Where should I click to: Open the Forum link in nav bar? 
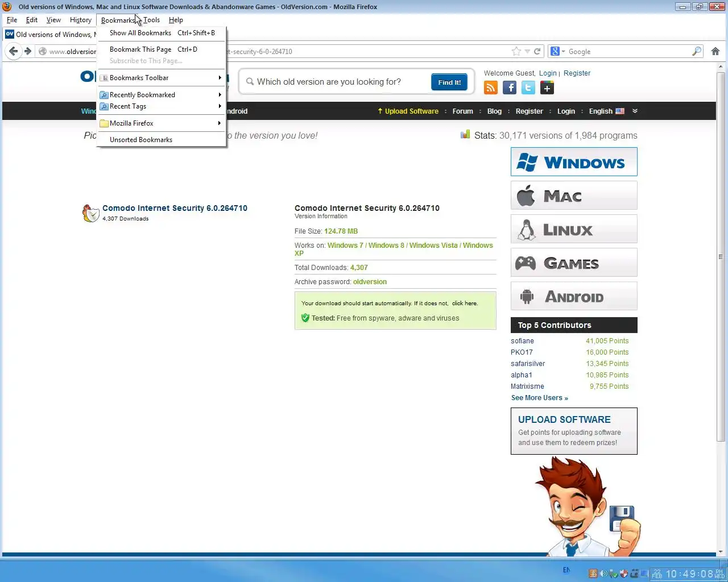[462, 111]
